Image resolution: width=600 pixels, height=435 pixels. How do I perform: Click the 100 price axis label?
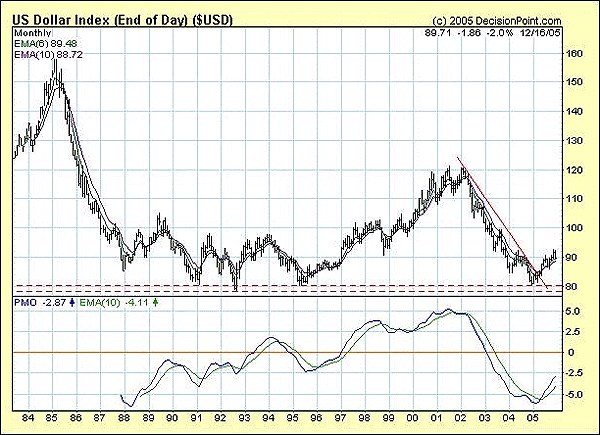click(x=574, y=228)
